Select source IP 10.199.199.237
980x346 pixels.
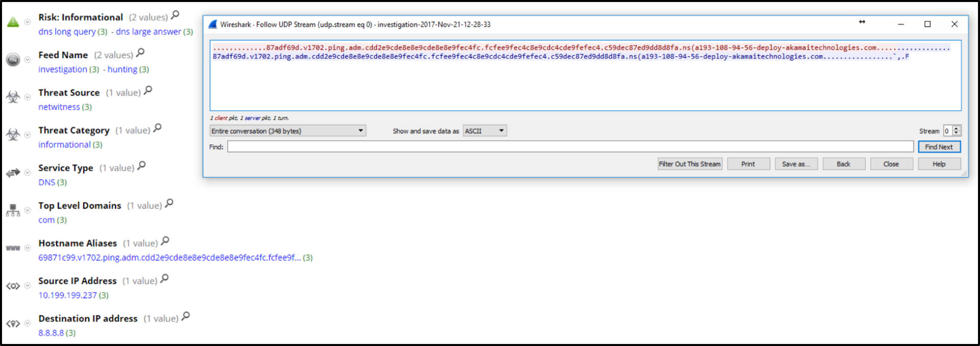pyautogui.click(x=67, y=295)
